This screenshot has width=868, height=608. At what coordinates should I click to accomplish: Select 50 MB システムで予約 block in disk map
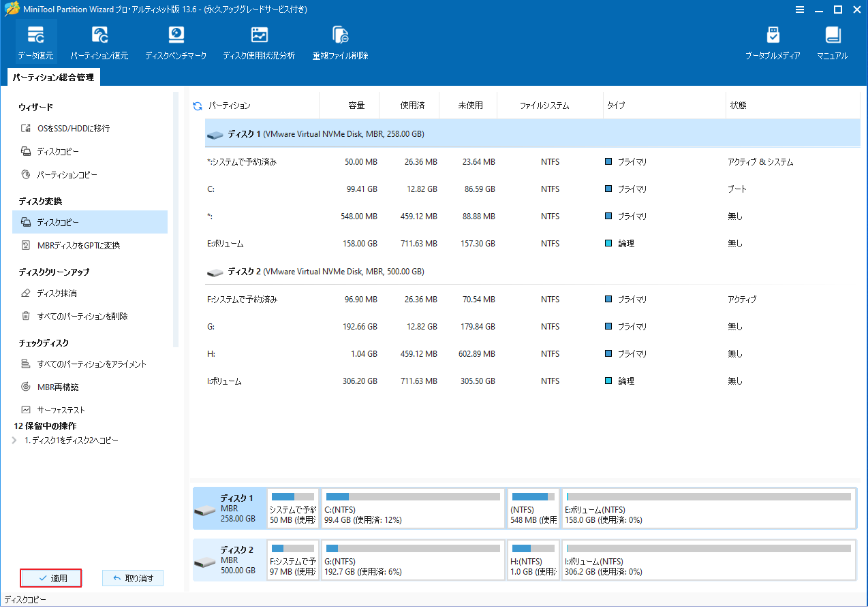[293, 508]
